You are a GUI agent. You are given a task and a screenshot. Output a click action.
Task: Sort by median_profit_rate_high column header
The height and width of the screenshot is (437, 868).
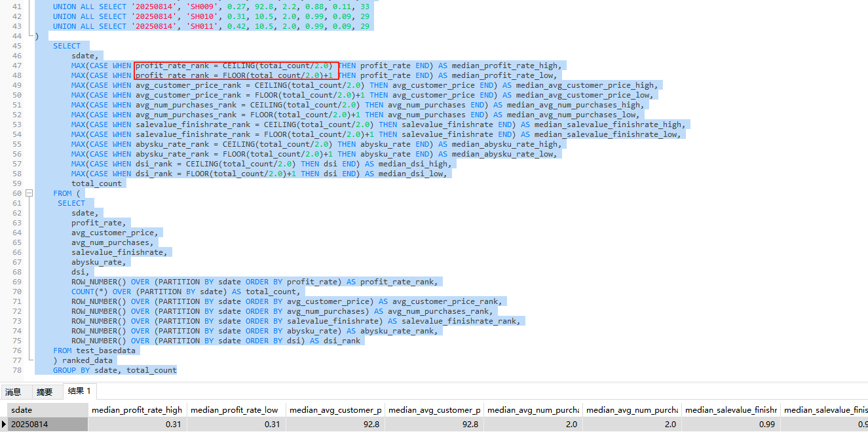pyautogui.click(x=137, y=409)
